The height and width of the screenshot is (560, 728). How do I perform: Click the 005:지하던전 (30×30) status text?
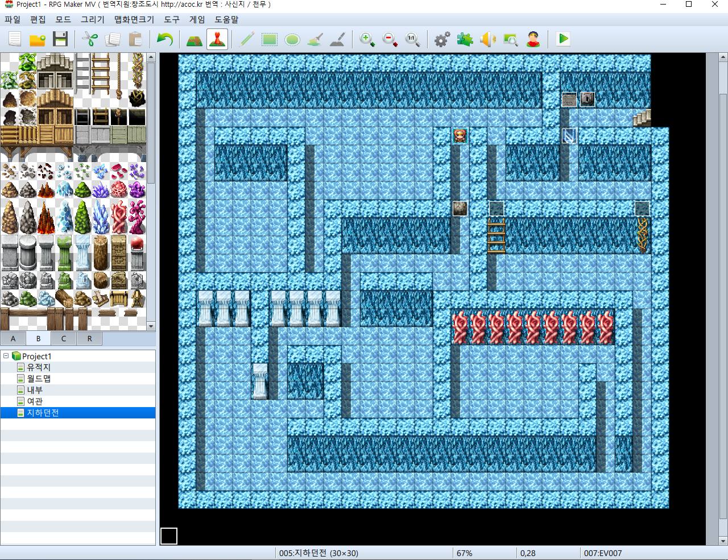point(318,553)
